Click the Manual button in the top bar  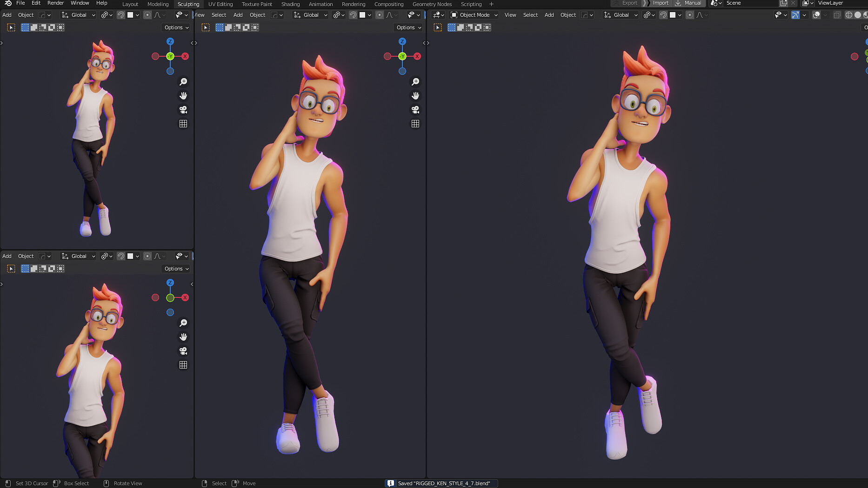pos(692,3)
